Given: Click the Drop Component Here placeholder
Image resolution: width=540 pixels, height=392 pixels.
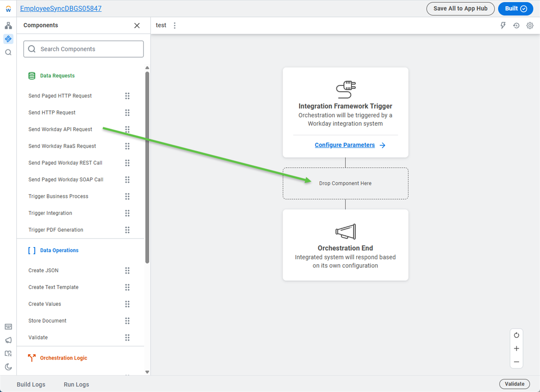Looking at the screenshot, I should (x=346, y=184).
